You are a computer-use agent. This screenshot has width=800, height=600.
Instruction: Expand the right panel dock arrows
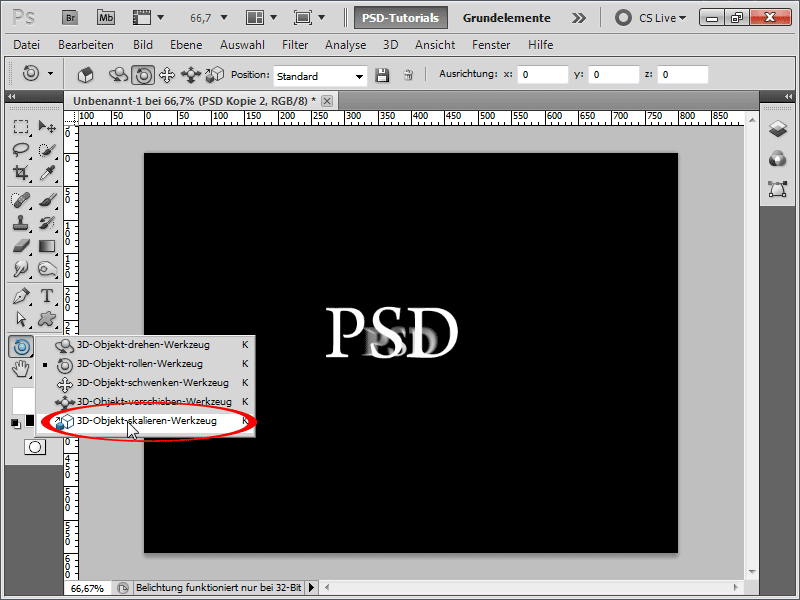click(x=788, y=96)
